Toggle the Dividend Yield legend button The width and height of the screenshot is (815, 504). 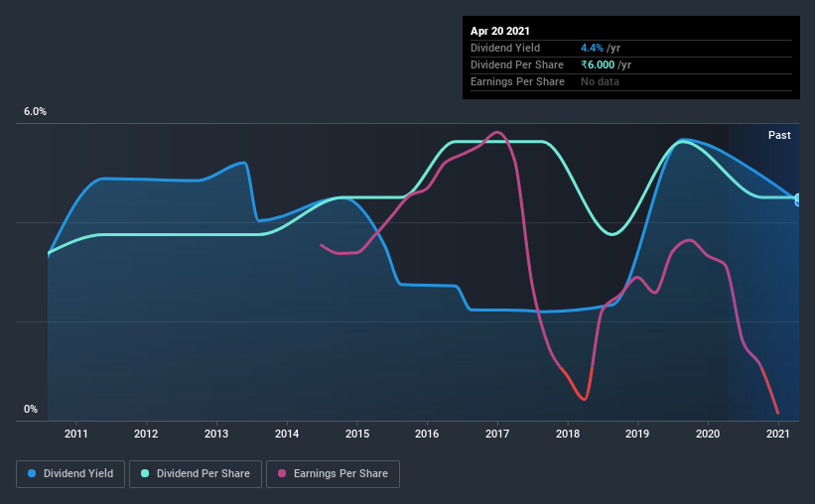click(70, 474)
